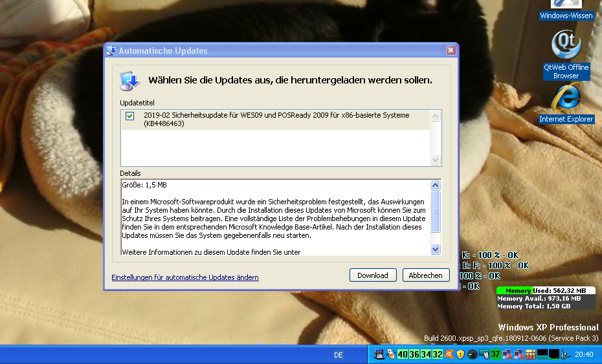Click the 20:40 taskbar clock
Image resolution: width=602 pixels, height=364 pixels.
coord(585,354)
